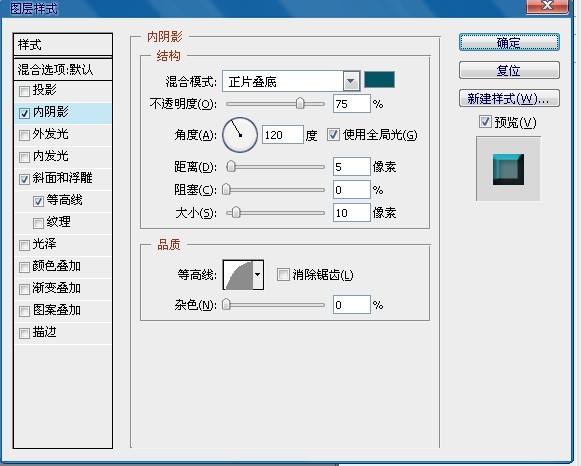Click the 正片叠底 blend mode combo box
Viewport: 581px width, 466px height.
click(x=291, y=81)
